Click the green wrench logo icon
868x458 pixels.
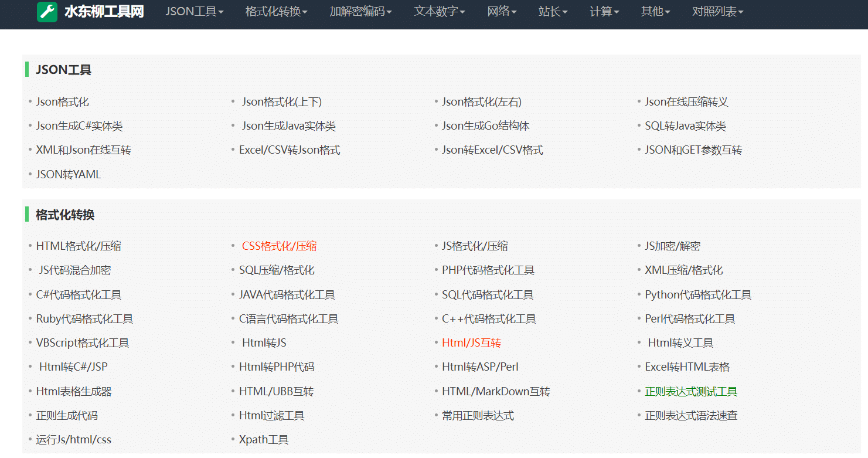pyautogui.click(x=47, y=12)
